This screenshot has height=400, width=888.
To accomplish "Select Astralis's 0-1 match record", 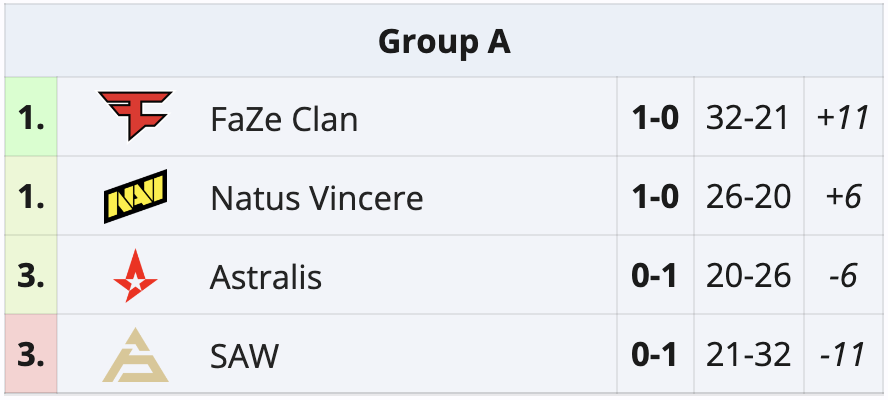I will coord(655,276).
